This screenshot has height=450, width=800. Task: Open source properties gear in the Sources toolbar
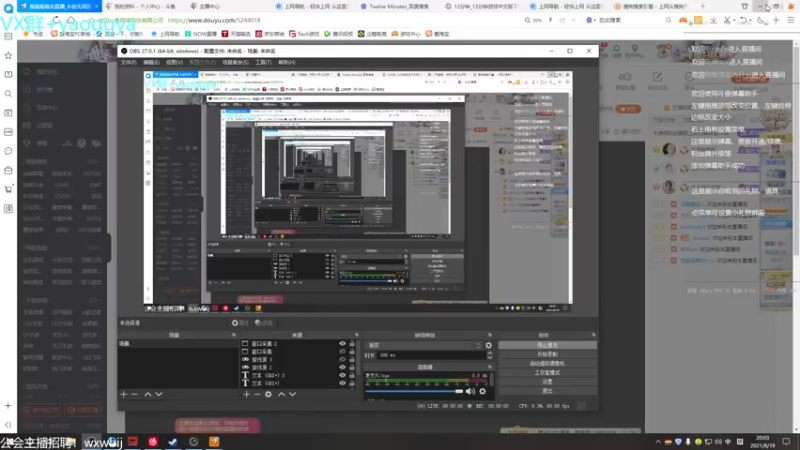pos(268,394)
